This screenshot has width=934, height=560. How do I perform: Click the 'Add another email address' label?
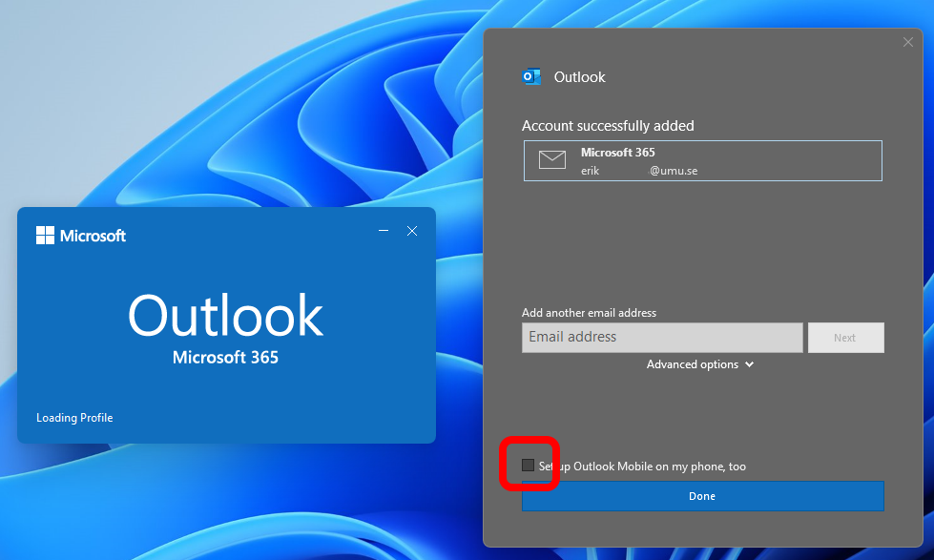pyautogui.click(x=589, y=313)
